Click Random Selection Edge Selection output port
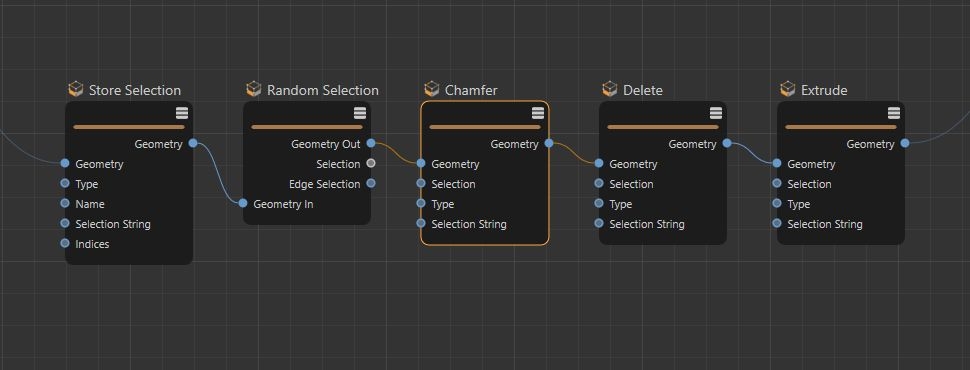Screen dimensions: 970x370 click(x=371, y=183)
